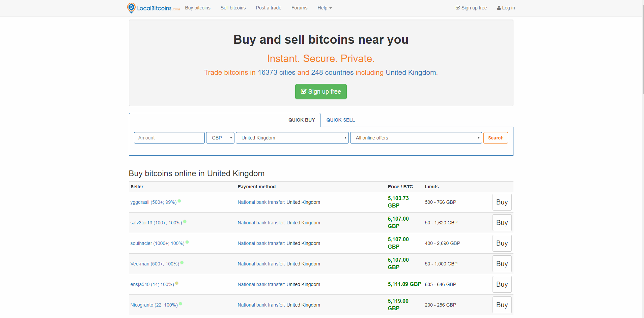
Task: Open seller salv3tor13 profile
Action: pyautogui.click(x=156, y=223)
